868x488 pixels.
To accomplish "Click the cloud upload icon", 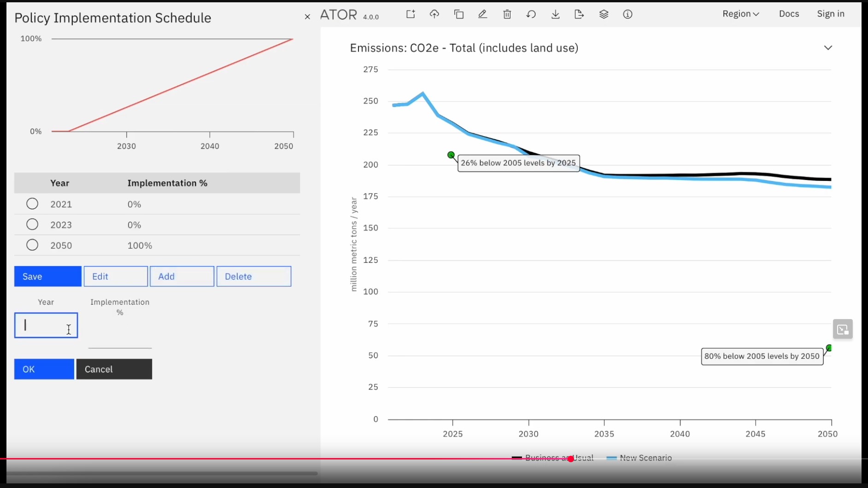I will (x=434, y=14).
